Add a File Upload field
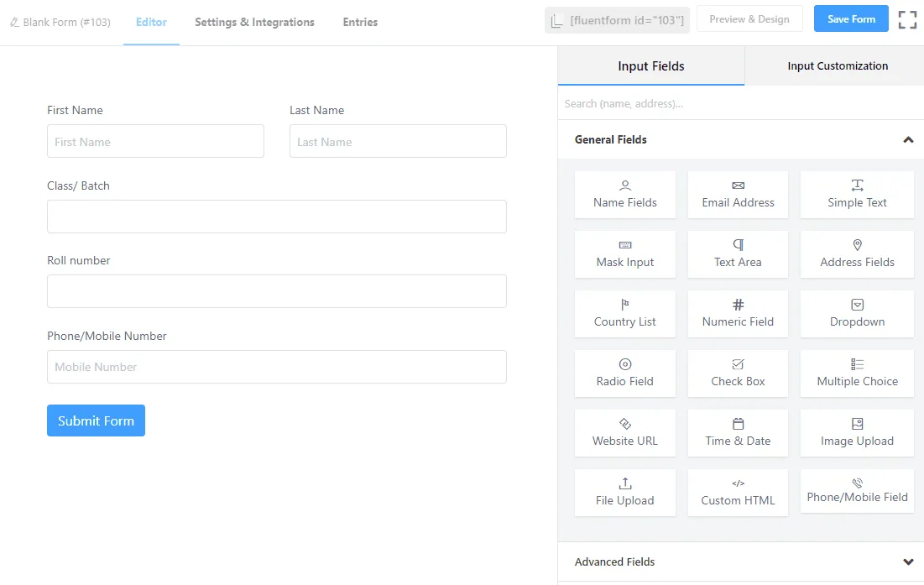Screen dimensions: 924x585 (x=624, y=493)
